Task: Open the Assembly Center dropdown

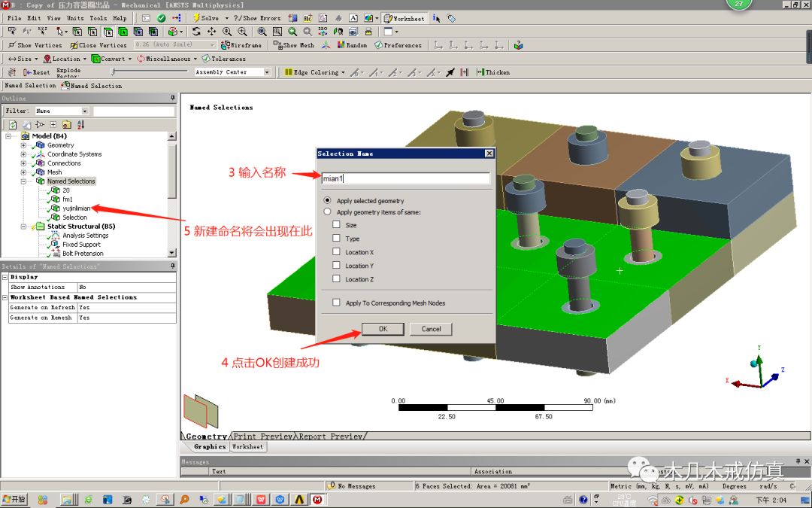Action: coord(266,73)
